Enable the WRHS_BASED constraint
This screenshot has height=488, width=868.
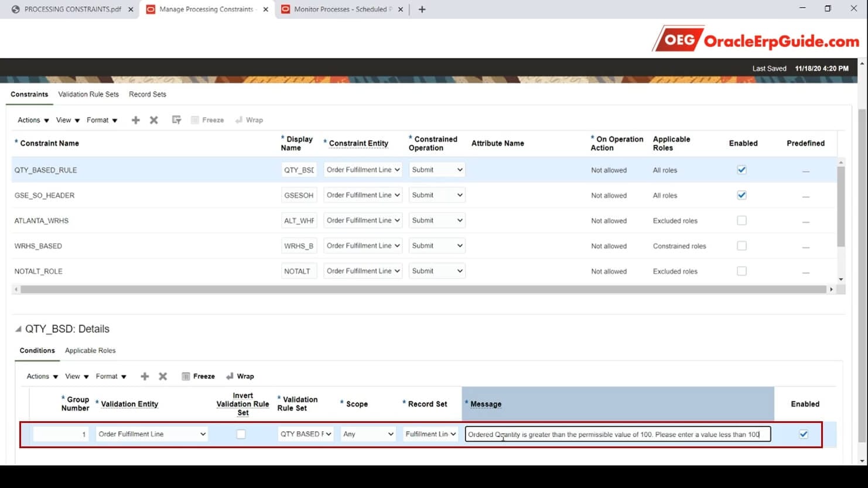741,245
